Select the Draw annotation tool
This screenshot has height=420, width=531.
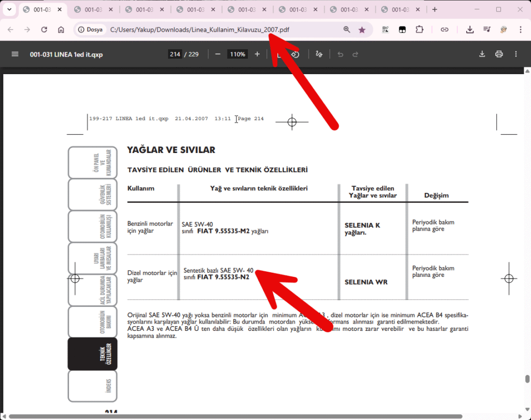[x=319, y=54]
